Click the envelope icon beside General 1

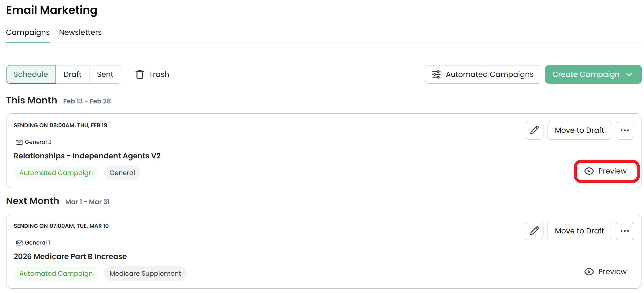click(x=19, y=243)
